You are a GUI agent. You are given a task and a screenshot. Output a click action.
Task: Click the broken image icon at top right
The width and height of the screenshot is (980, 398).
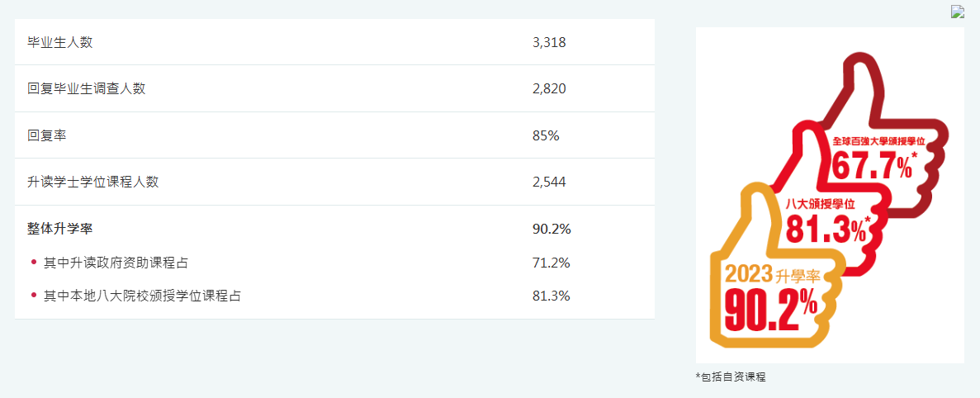(x=958, y=12)
